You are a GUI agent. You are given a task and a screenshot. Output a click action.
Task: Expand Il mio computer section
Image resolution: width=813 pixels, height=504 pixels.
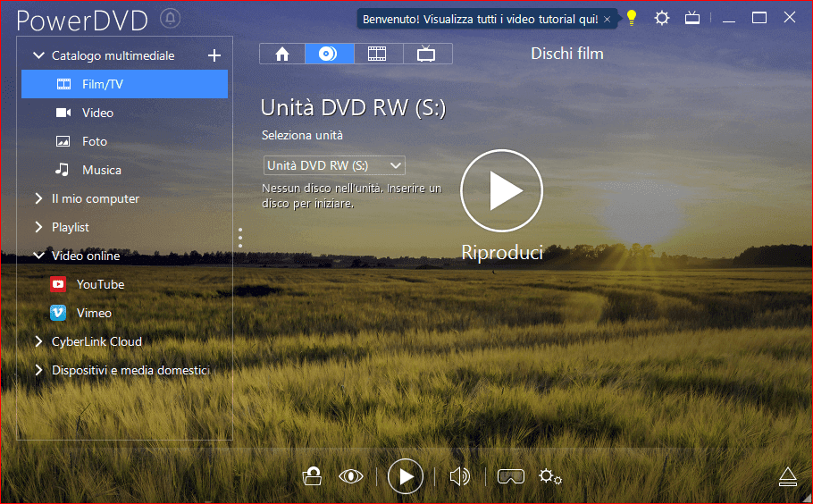click(x=38, y=198)
